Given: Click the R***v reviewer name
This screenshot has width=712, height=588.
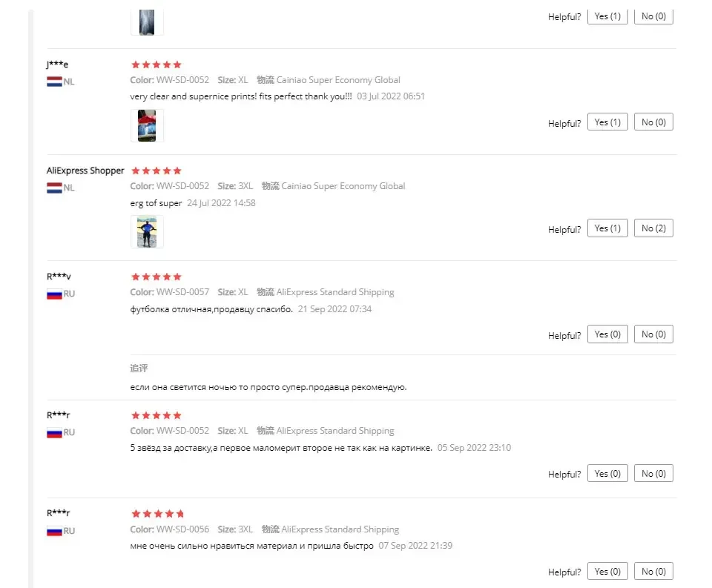Looking at the screenshot, I should point(59,277).
